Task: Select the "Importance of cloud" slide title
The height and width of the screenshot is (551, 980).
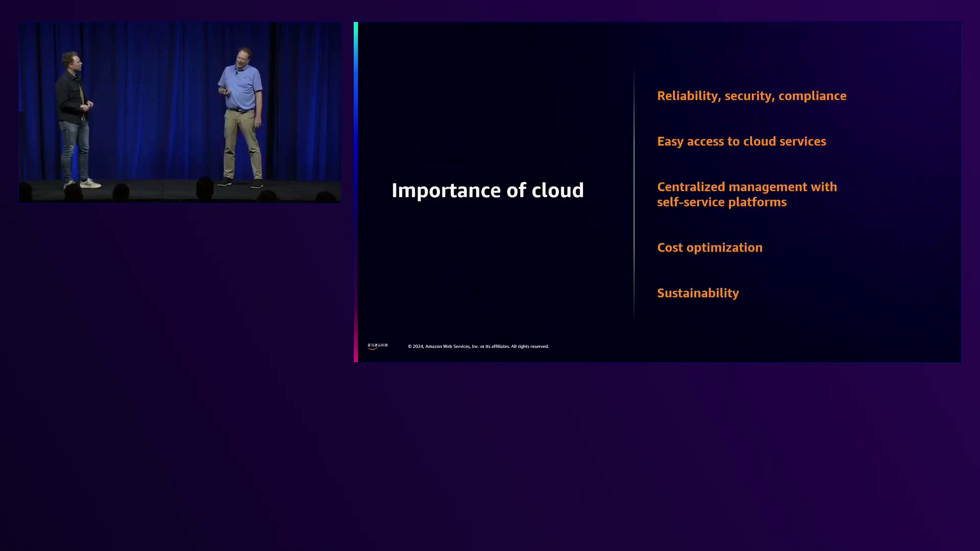Action: (x=487, y=190)
